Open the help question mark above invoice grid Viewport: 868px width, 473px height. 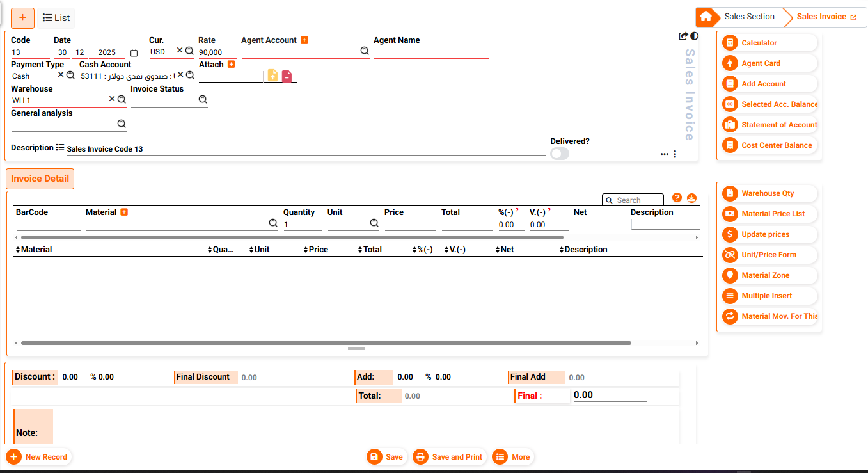[x=677, y=198]
